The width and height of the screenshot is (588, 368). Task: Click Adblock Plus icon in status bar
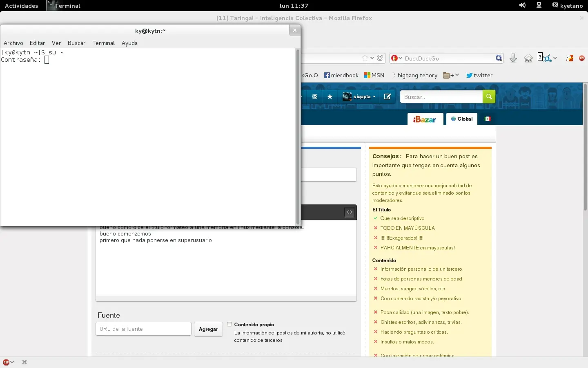click(x=6, y=362)
